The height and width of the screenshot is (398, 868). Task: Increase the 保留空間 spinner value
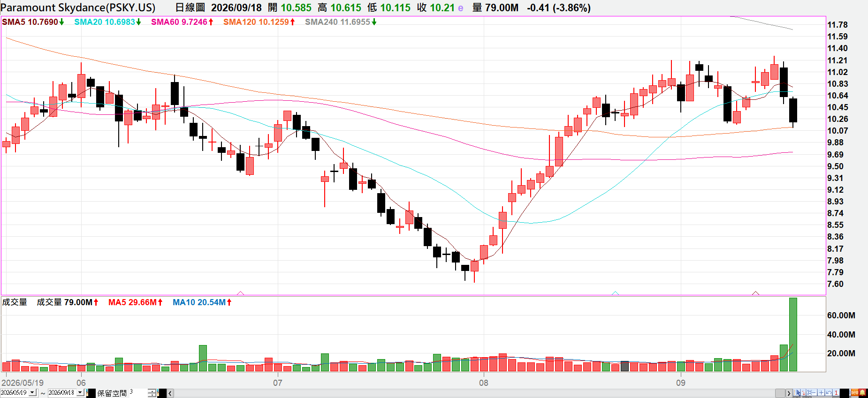[x=152, y=391]
